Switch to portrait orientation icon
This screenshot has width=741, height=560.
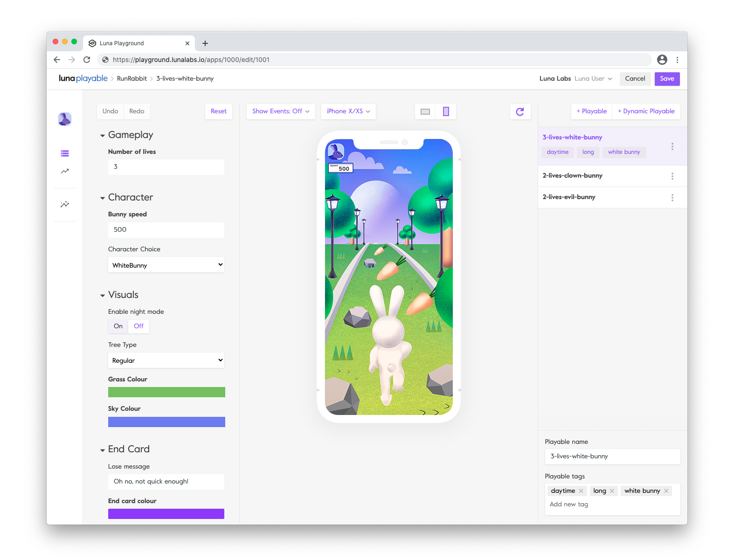click(x=446, y=111)
